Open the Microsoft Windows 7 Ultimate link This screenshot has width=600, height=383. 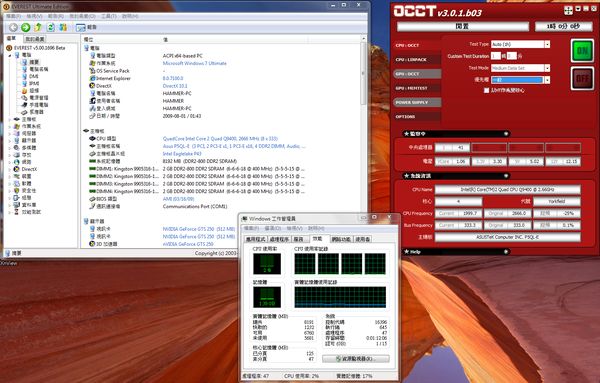coord(194,63)
